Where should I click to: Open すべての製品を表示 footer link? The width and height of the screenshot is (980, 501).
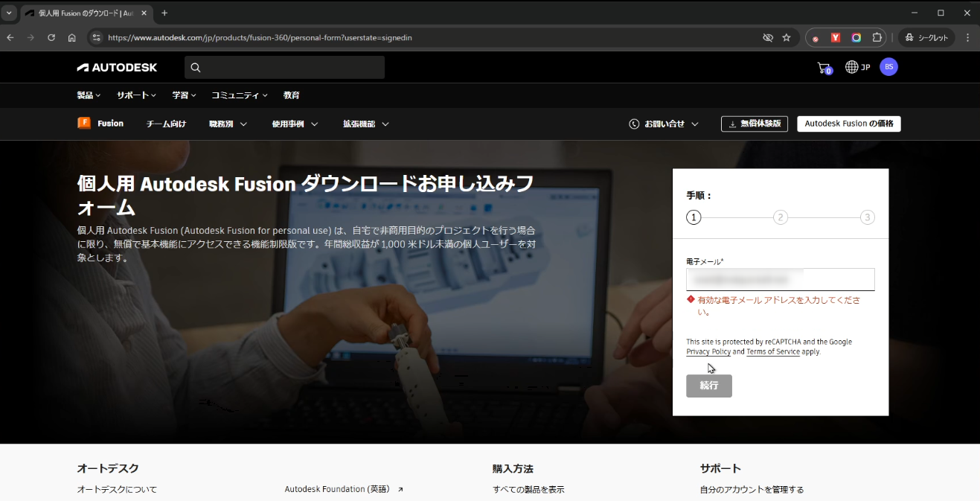click(x=528, y=489)
